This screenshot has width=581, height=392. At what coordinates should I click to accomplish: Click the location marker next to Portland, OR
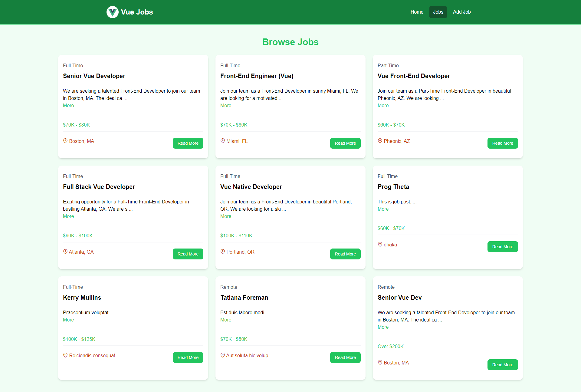(x=222, y=252)
